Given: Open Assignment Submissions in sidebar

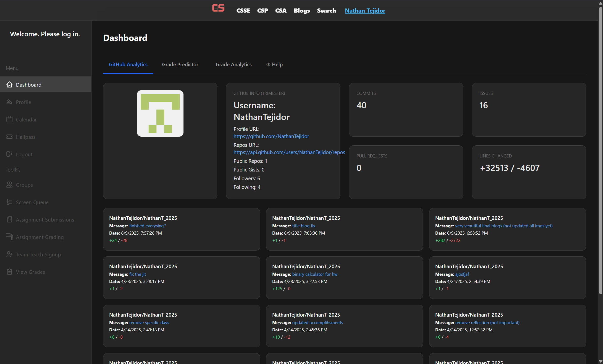Looking at the screenshot, I should [x=46, y=220].
